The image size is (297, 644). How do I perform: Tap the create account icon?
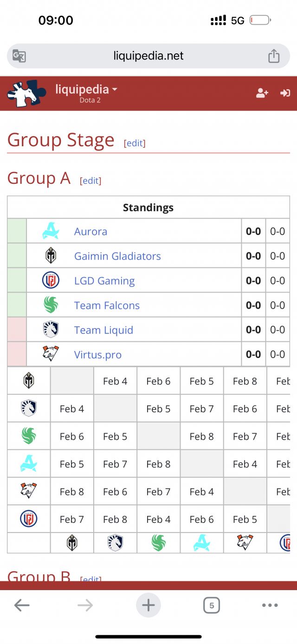262,93
